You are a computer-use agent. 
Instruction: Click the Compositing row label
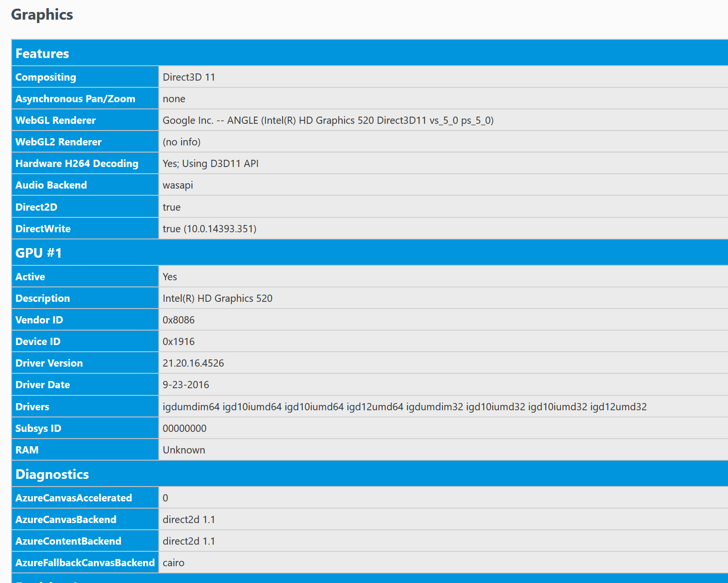point(85,77)
